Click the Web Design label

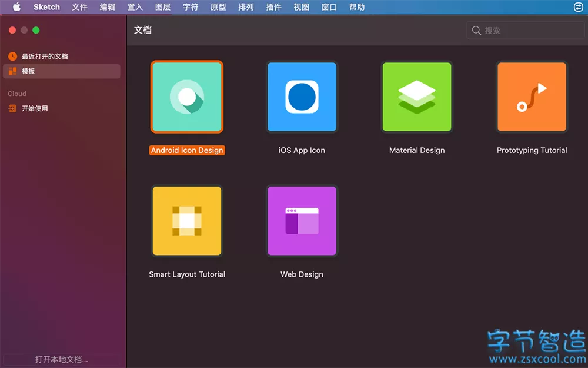pyautogui.click(x=302, y=274)
